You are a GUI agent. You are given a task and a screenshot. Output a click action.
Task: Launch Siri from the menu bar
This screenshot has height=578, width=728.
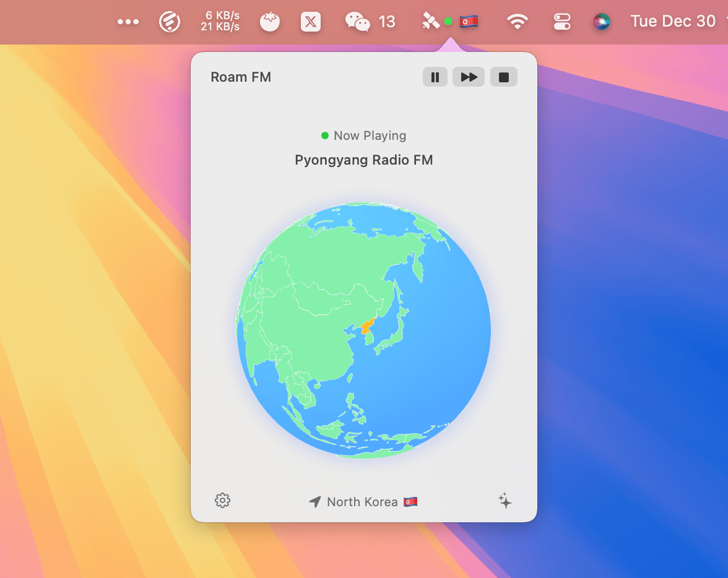coord(602,22)
